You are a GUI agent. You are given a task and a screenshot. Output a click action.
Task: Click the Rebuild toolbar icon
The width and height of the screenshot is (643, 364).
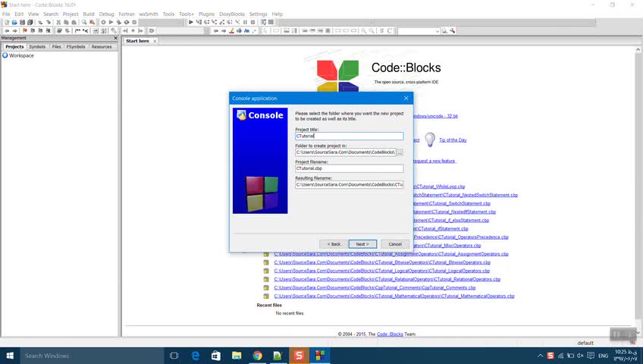tap(127, 22)
